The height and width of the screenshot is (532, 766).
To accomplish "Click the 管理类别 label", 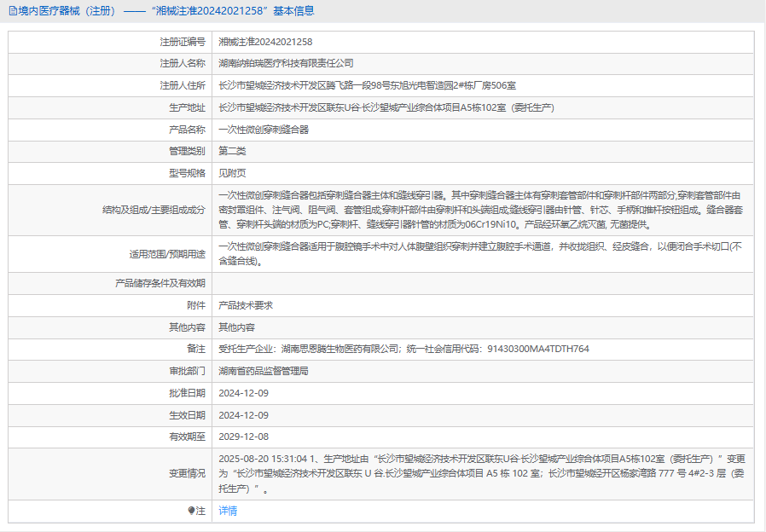I will pyautogui.click(x=187, y=151).
